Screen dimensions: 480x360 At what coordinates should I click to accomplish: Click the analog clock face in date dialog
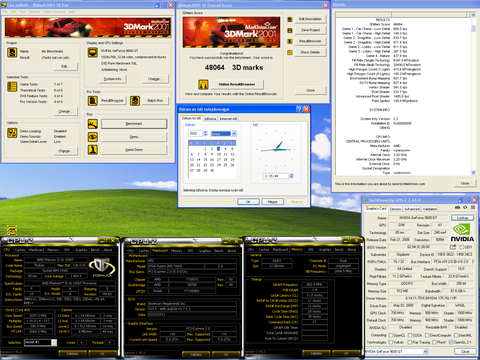click(x=276, y=149)
